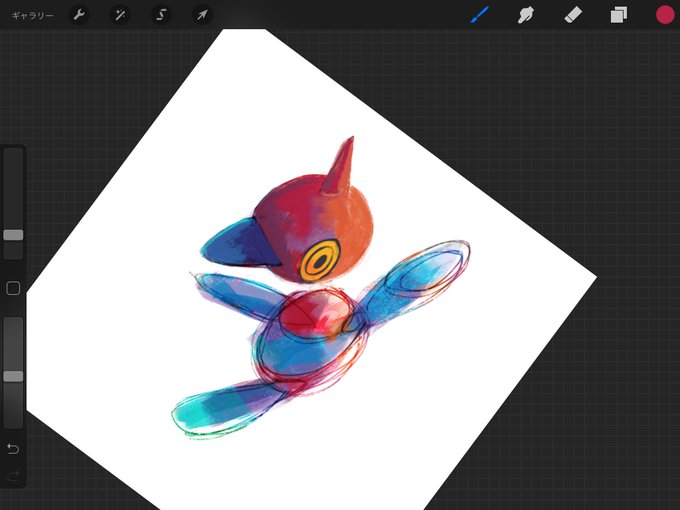
Task: Select the Eraser tool
Action: coord(572,15)
